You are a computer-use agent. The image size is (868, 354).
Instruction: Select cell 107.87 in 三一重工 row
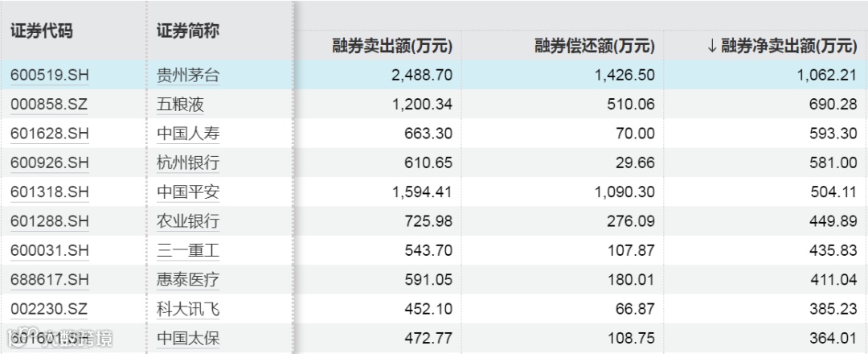tap(630, 250)
